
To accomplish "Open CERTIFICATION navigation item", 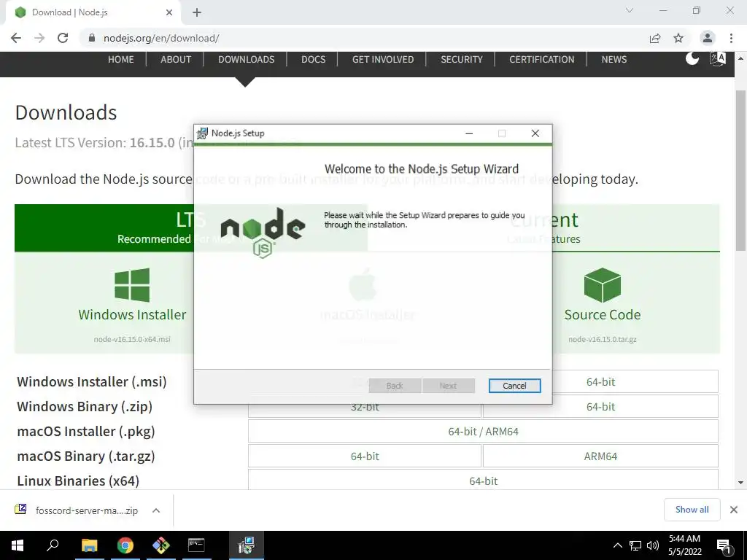I will pos(542,60).
